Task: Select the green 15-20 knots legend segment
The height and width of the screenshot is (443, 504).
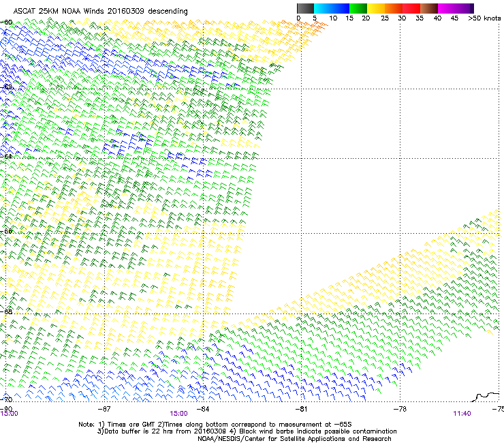Action: coord(358,8)
